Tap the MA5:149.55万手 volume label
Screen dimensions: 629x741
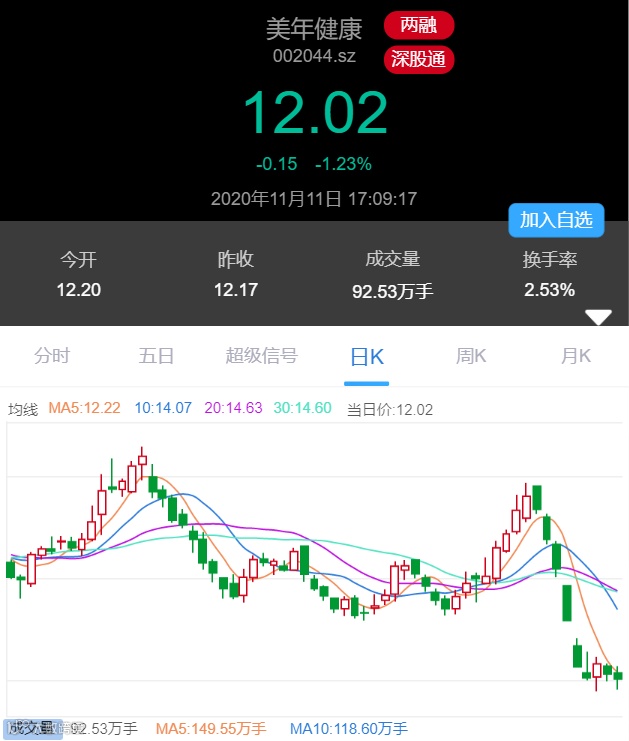pos(211,728)
